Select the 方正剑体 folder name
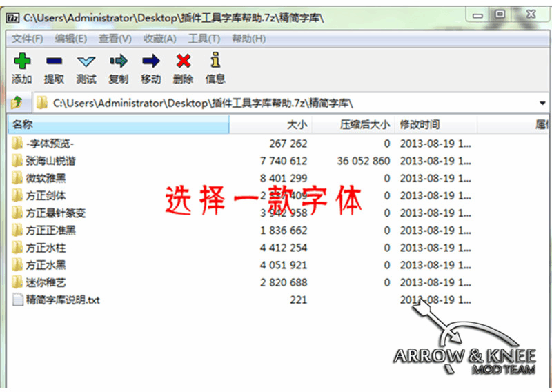Viewport: 552px width, 392px height. [46, 195]
